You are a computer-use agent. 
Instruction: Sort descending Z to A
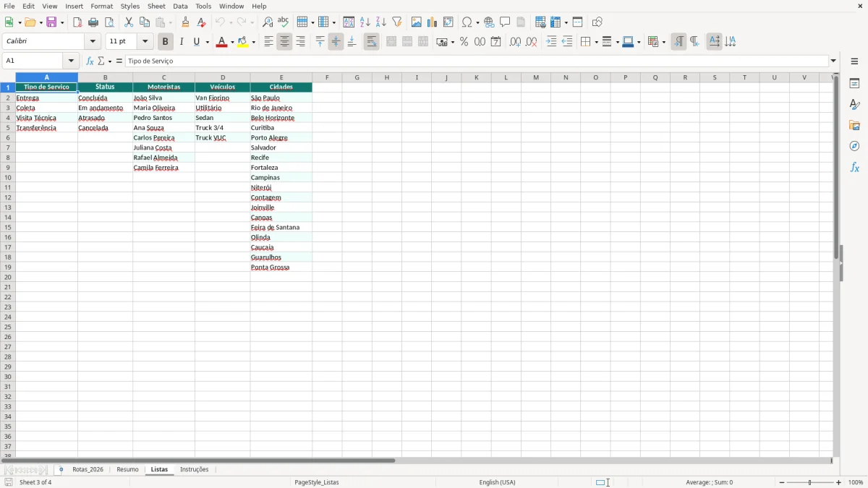pyautogui.click(x=380, y=22)
